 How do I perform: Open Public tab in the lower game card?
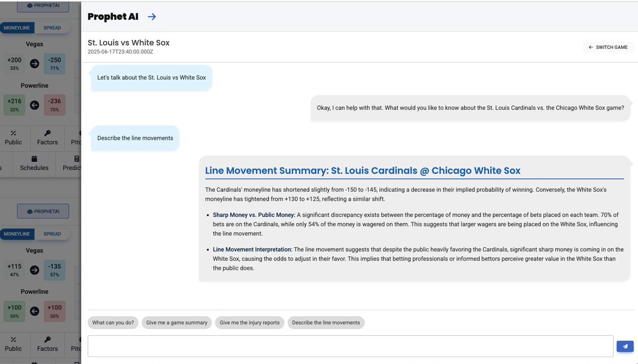13,344
